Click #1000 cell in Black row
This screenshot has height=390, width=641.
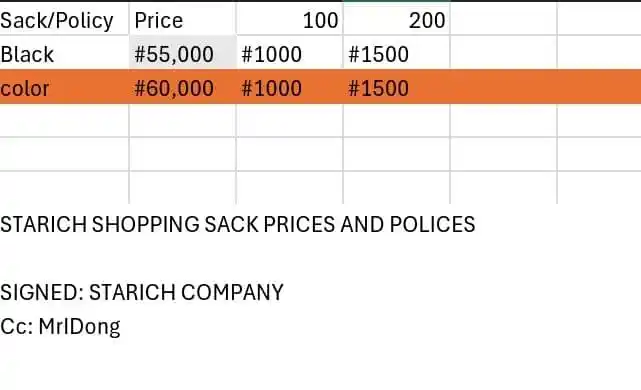click(289, 52)
